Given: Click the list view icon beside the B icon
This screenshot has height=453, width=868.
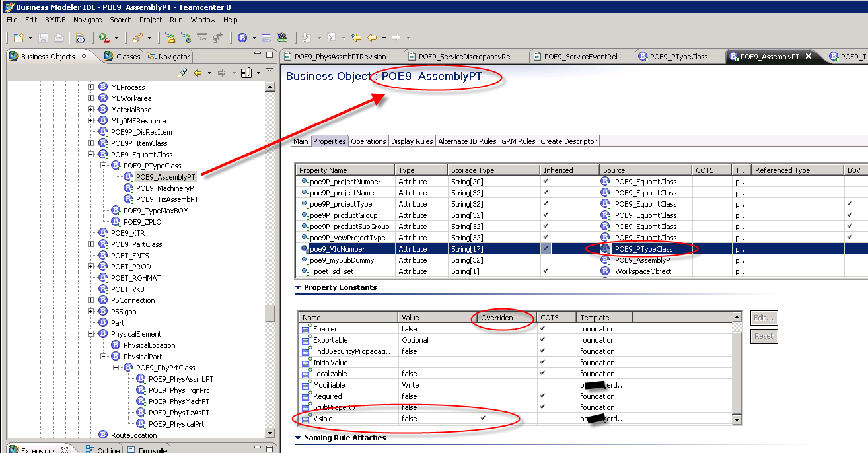Looking at the screenshot, I should click(x=266, y=38).
